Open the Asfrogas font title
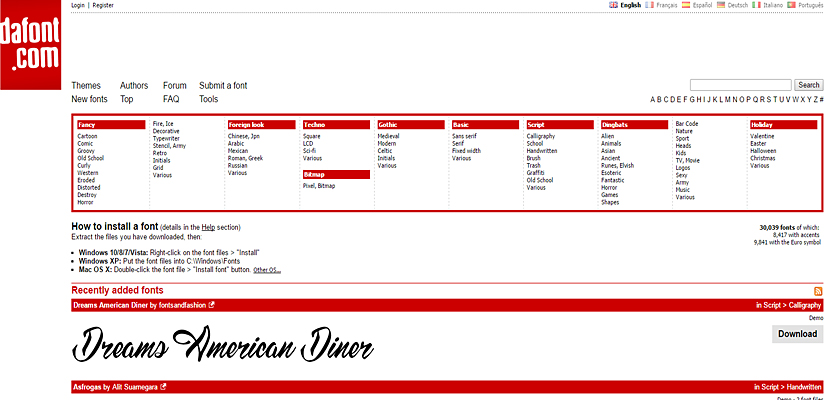 87,387
